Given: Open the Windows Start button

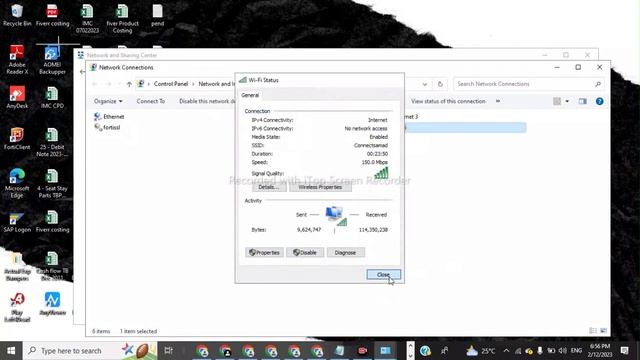Looking at the screenshot, I should 11,351.
